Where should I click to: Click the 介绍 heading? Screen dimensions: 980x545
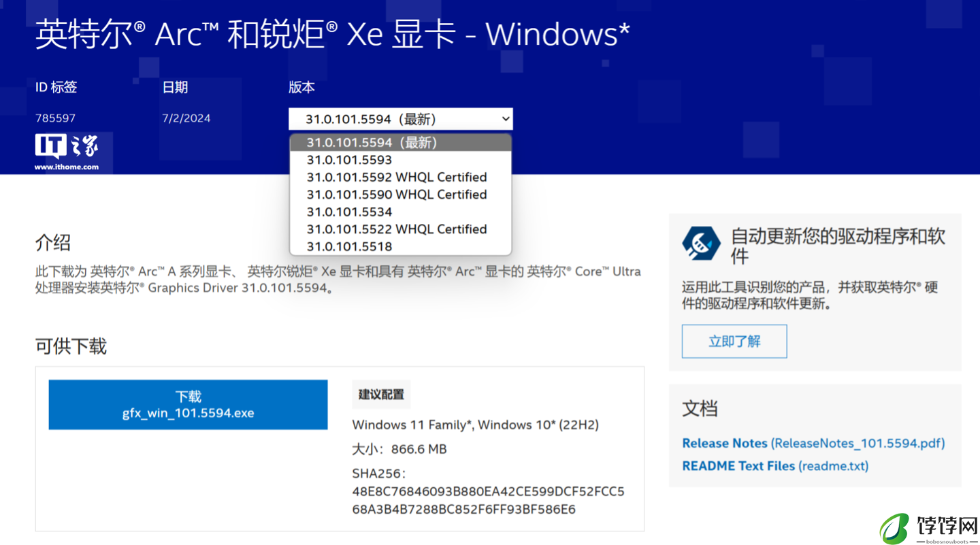click(53, 243)
